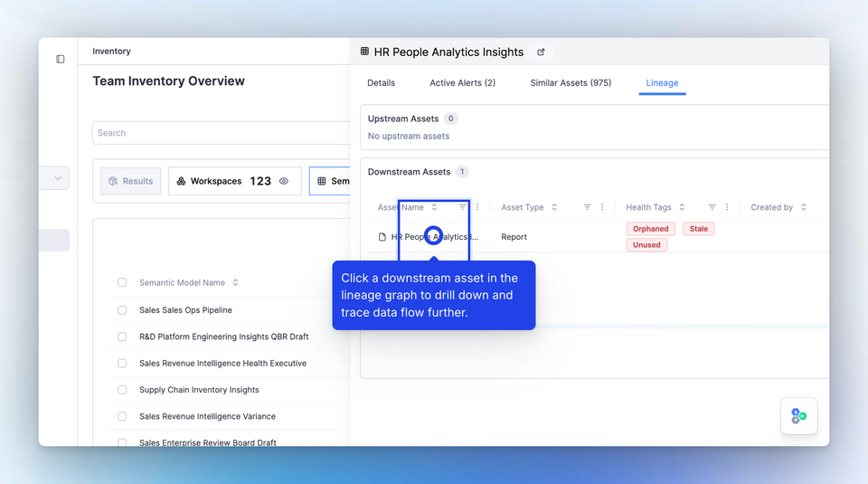
Task: Filter the Asset Type column
Action: pos(588,207)
